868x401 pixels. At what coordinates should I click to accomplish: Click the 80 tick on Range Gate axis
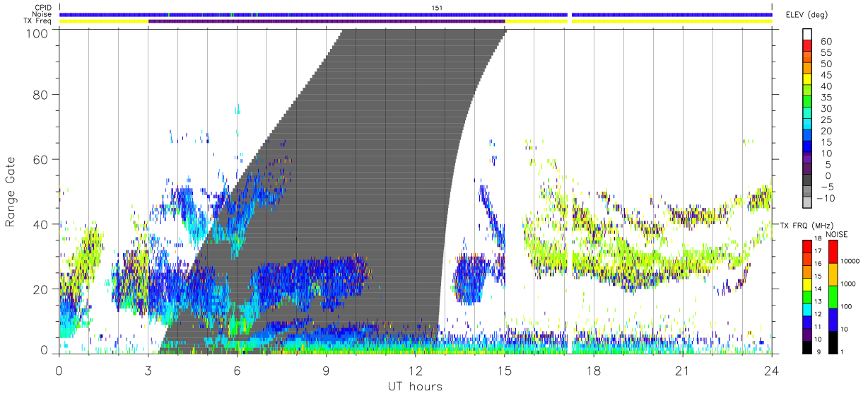pos(41,94)
